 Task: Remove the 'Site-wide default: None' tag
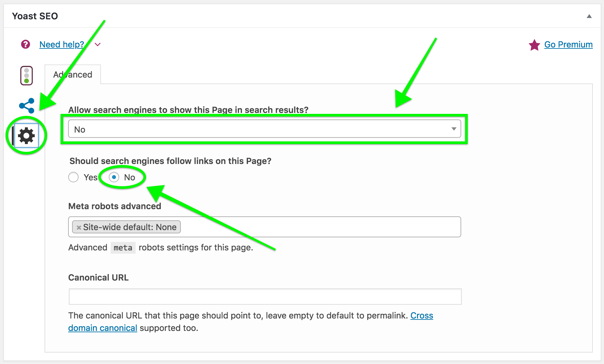coord(79,227)
